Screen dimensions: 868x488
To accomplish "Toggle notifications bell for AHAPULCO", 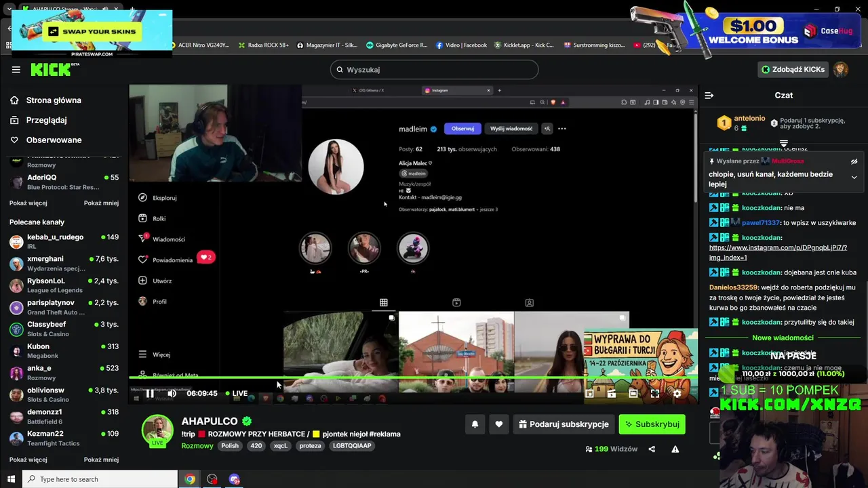I will [475, 424].
